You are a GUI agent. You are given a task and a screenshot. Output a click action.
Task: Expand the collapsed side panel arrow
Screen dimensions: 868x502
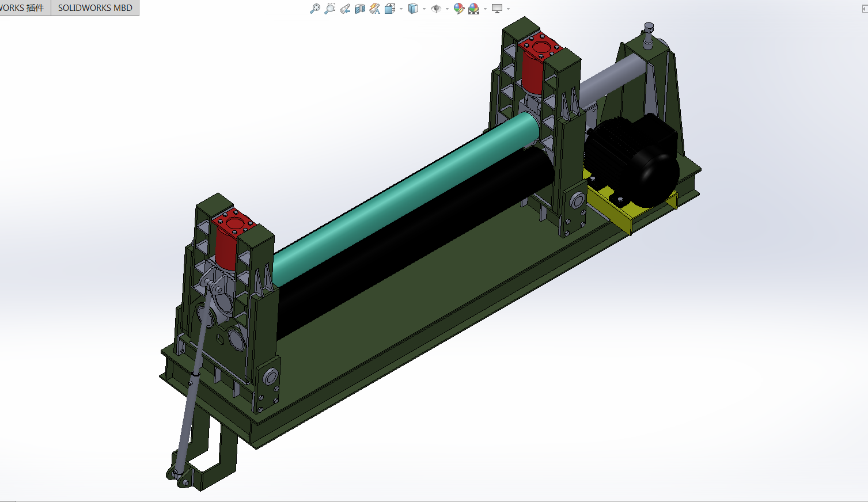pyautogui.click(x=865, y=9)
